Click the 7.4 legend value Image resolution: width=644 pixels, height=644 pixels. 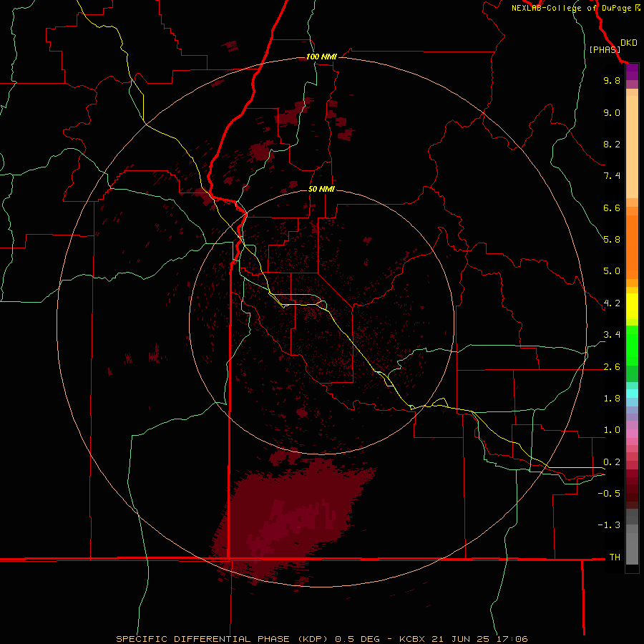[612, 176]
